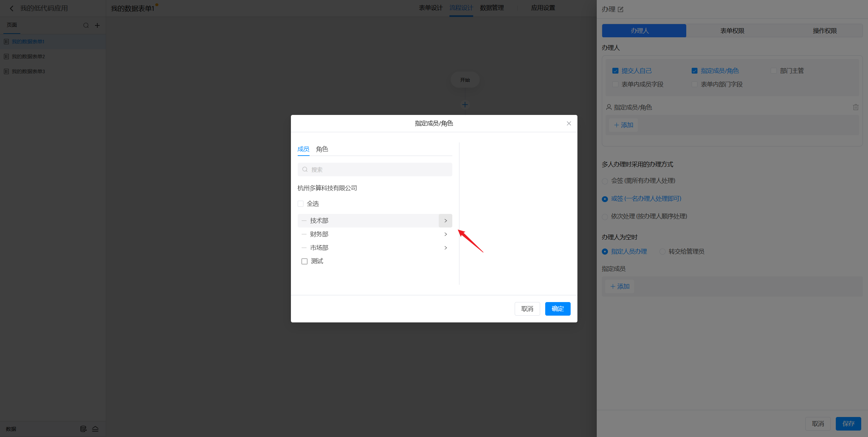Click the edit icon next to 办理
The height and width of the screenshot is (437, 868).
coord(620,9)
